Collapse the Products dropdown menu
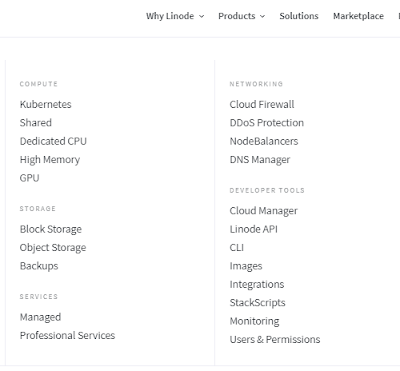Image resolution: width=400 pixels, height=371 pixels. 242,16
